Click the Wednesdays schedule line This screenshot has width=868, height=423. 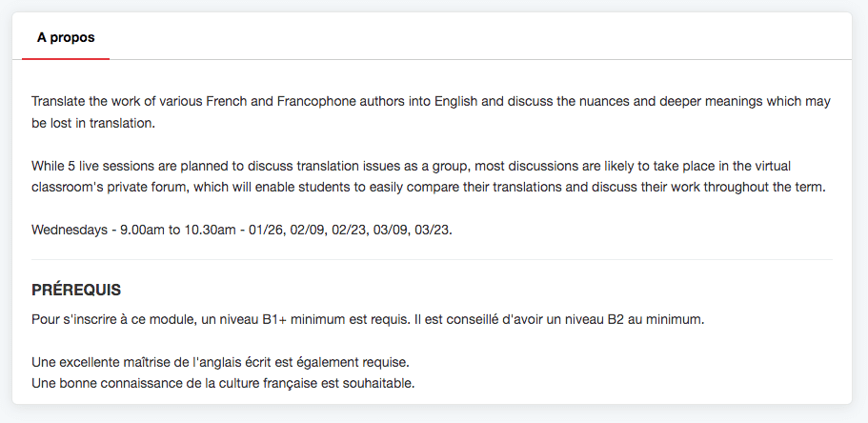point(242,230)
